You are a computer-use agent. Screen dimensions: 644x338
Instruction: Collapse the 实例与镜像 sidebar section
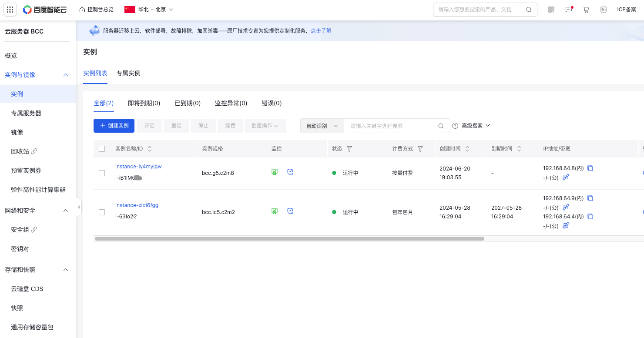[x=66, y=75]
